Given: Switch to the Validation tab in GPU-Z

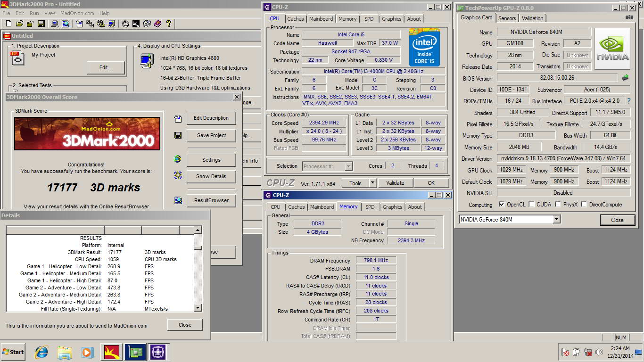Looking at the screenshot, I should [532, 18].
